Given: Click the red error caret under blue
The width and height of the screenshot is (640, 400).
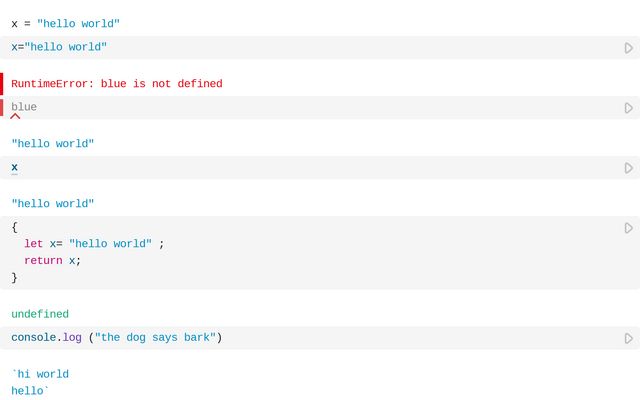Looking at the screenshot, I should 15,117.
